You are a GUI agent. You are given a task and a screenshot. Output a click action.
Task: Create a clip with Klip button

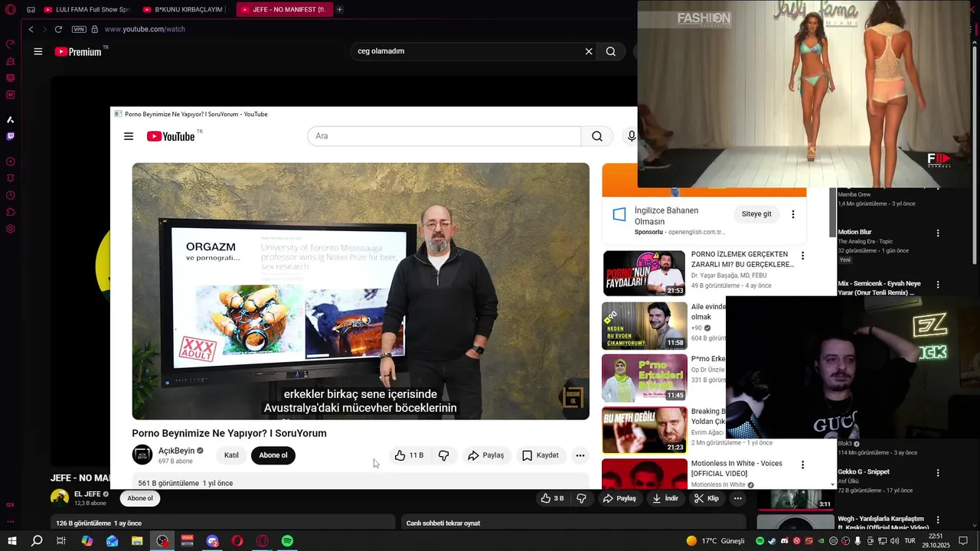pyautogui.click(x=707, y=498)
